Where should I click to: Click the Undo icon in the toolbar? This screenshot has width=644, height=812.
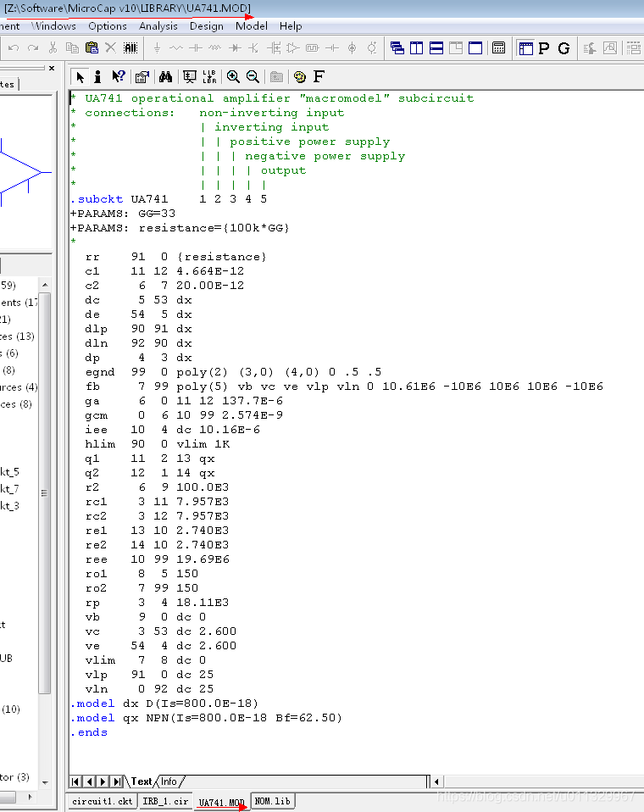coord(14,48)
